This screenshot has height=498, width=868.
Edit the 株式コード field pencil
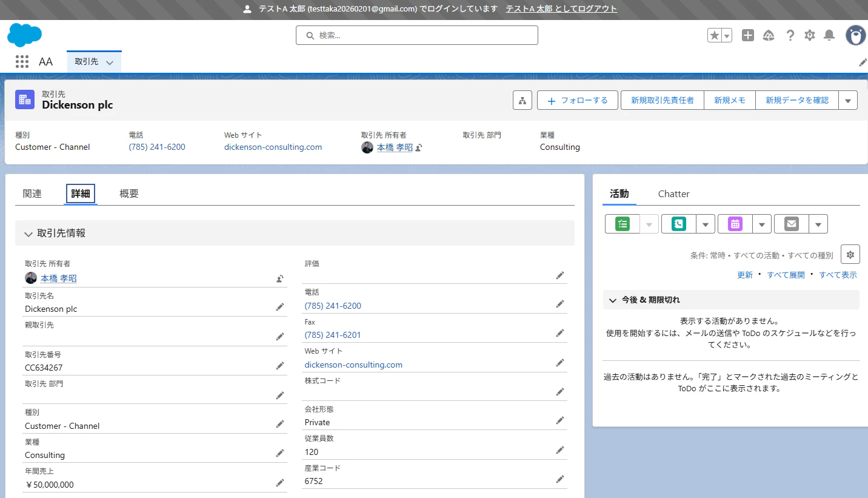tap(560, 392)
